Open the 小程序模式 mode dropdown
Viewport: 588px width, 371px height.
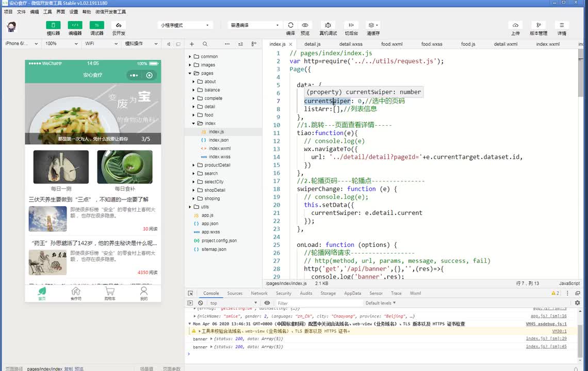[x=185, y=25]
